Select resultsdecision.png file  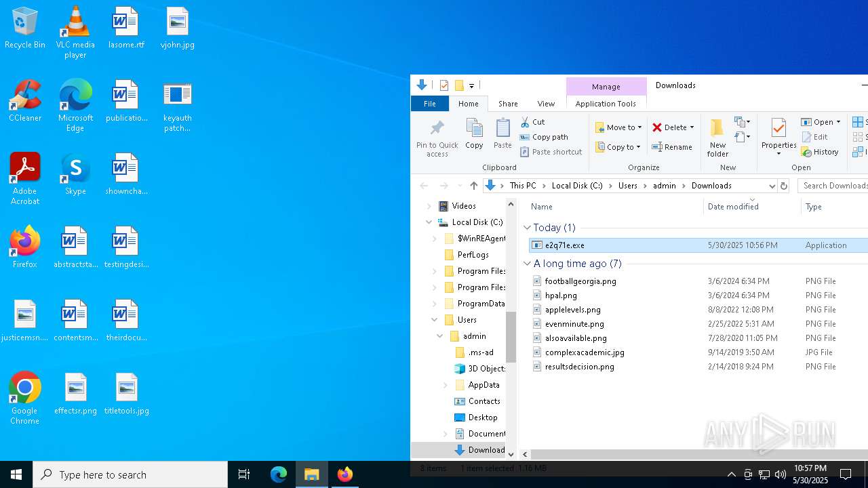[579, 367]
